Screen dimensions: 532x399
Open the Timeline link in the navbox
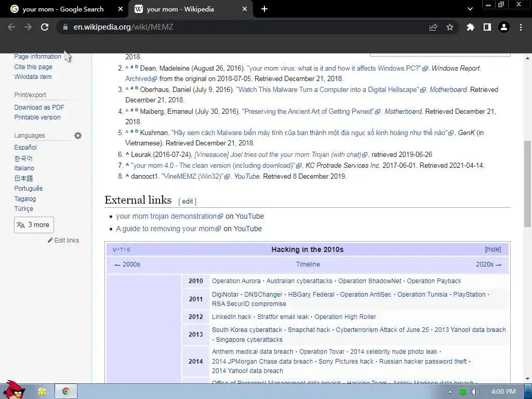(x=308, y=264)
